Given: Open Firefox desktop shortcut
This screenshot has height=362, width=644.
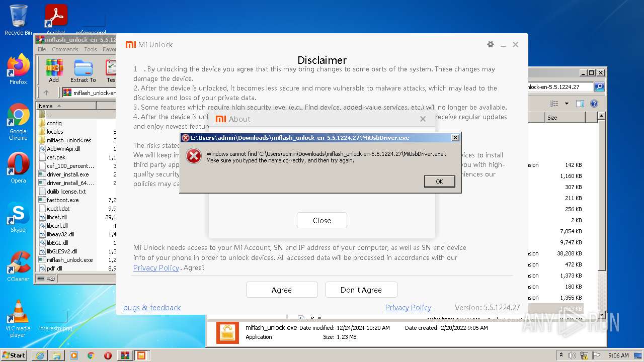Looking at the screenshot, I should (18, 69).
